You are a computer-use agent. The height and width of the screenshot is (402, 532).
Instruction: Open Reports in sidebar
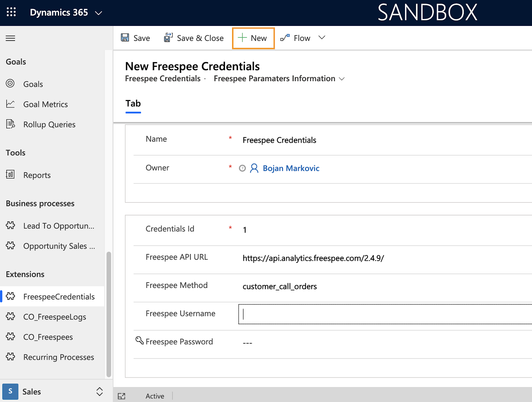coord(52,175)
